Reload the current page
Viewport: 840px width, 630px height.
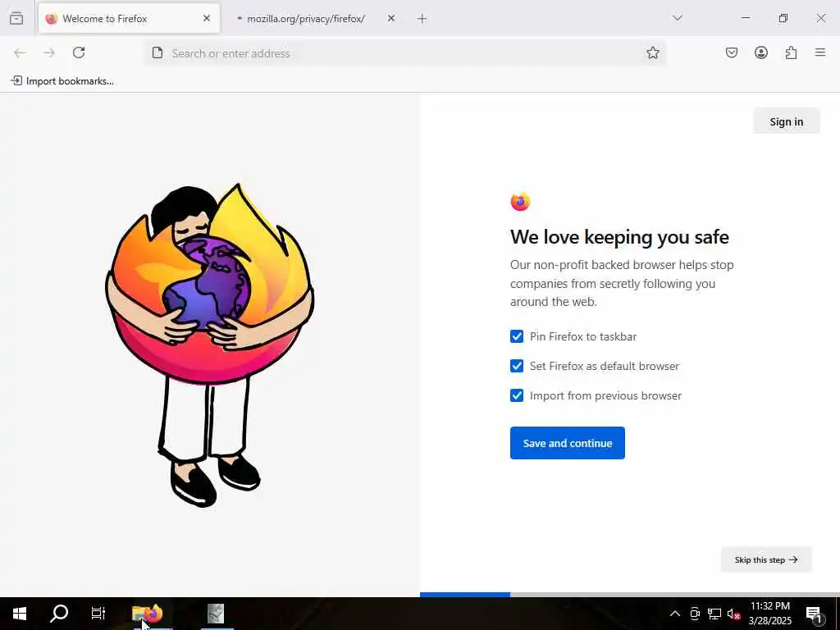79,52
